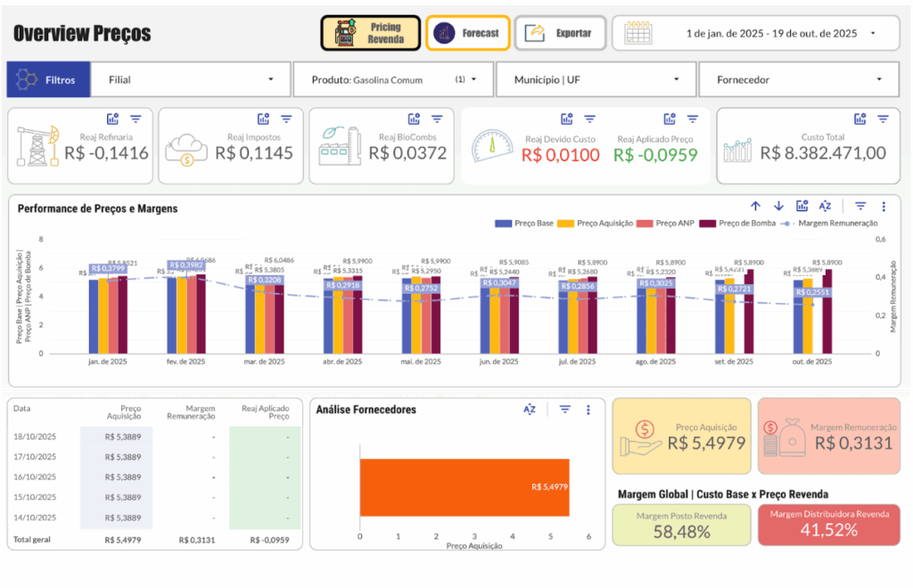Open the three-dot menu of Performance chart

coord(883,206)
